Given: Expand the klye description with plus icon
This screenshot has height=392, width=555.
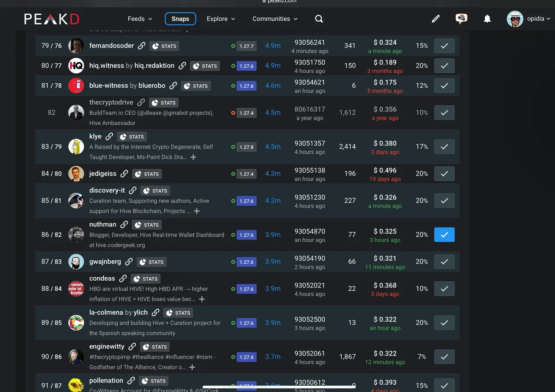Looking at the screenshot, I should pos(193,157).
